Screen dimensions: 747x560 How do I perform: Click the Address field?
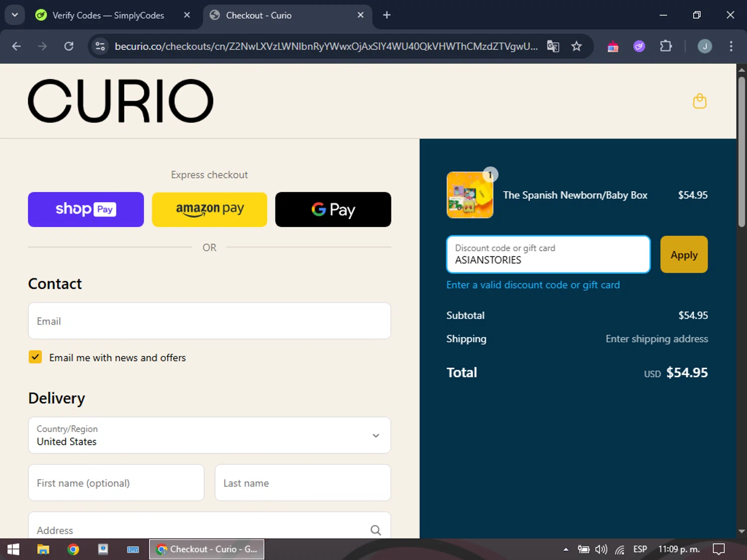(210, 525)
